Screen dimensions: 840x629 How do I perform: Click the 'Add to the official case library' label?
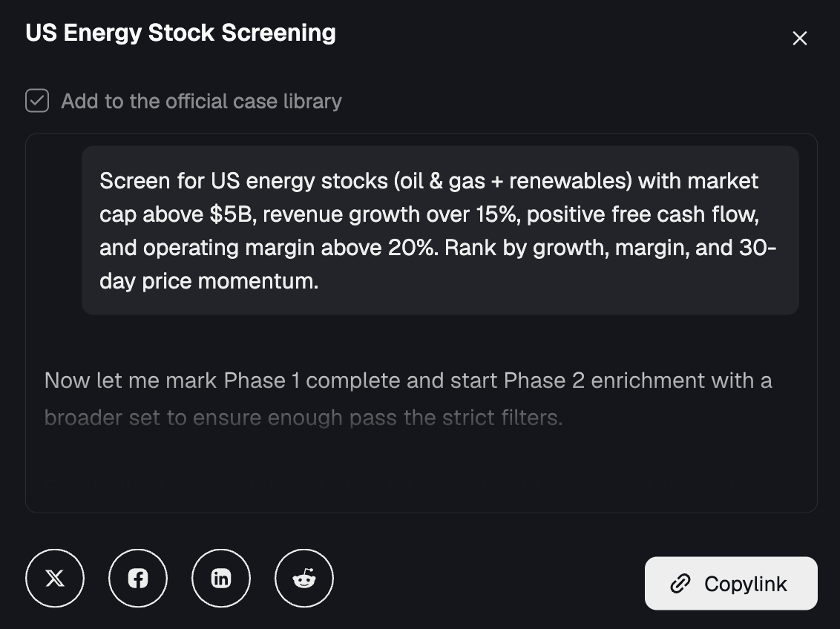click(200, 100)
